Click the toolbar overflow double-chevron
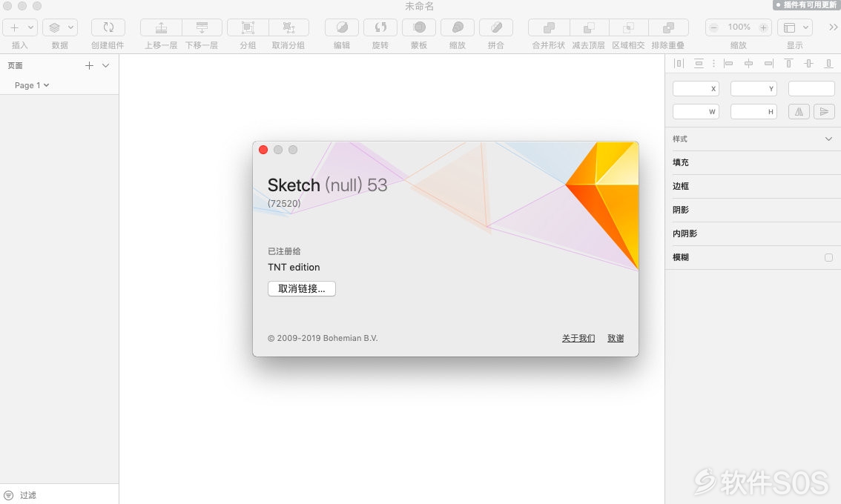This screenshot has height=504, width=841. [x=832, y=27]
